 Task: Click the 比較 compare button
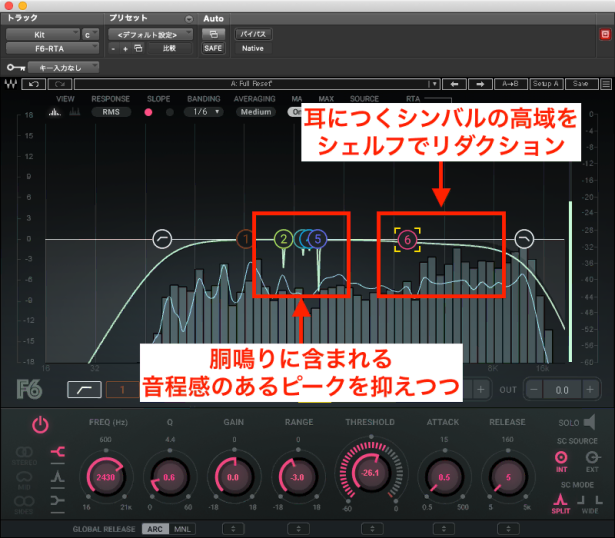[x=169, y=48]
